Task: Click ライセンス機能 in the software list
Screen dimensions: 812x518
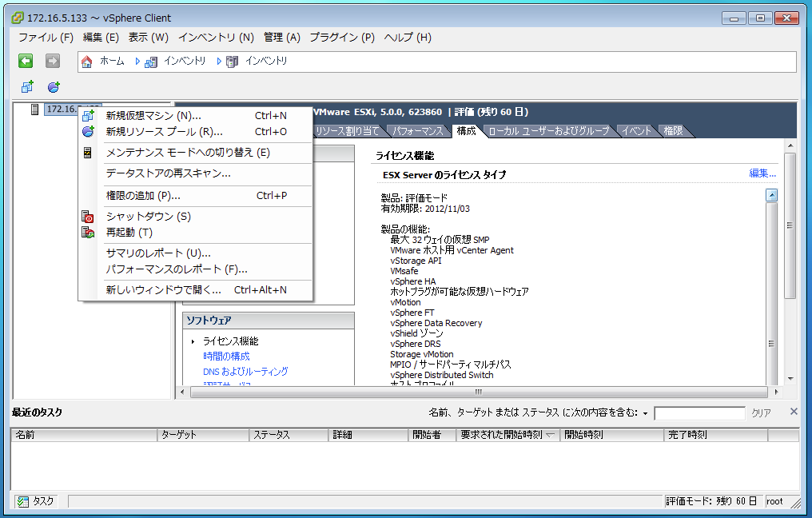Action: pyautogui.click(x=230, y=341)
